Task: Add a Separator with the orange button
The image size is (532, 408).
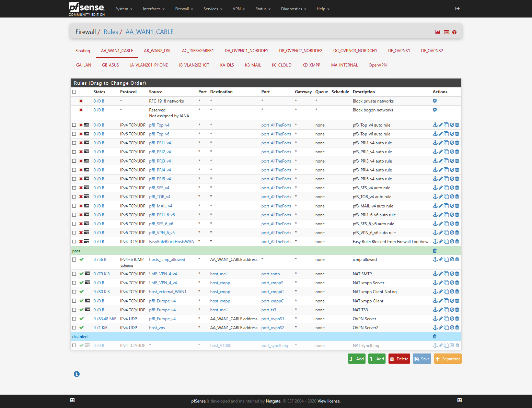Action: click(448, 359)
